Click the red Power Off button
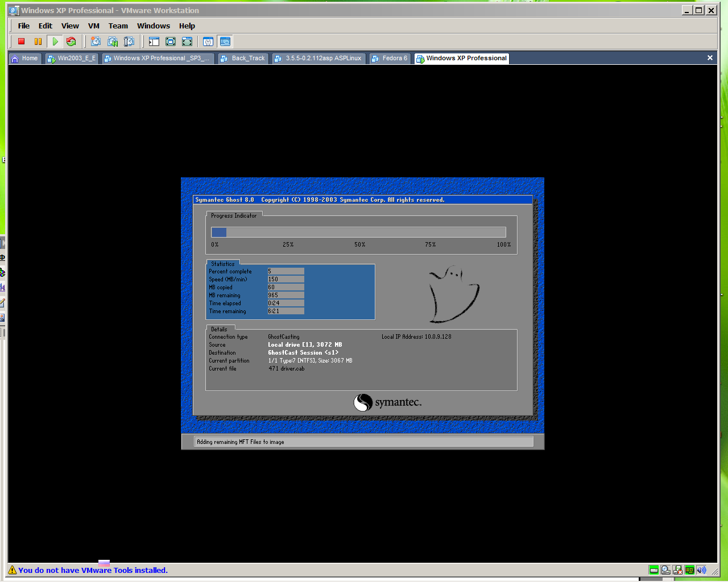 click(x=21, y=41)
